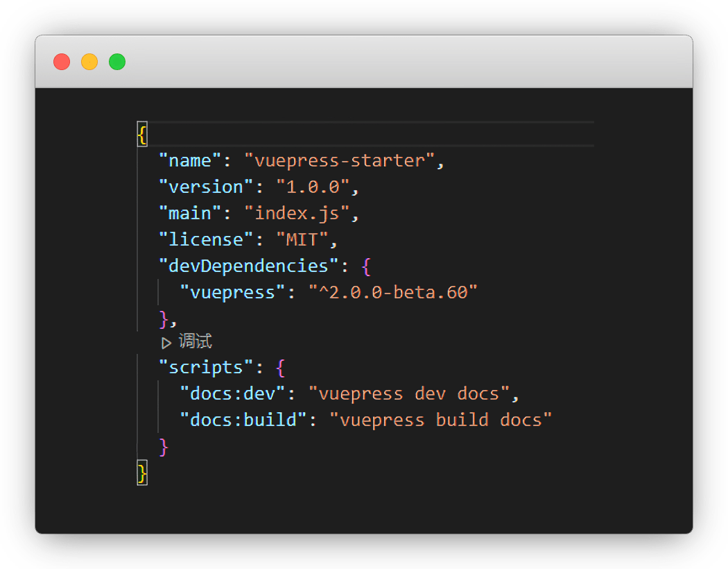Click the yellow traffic light button

89,62
